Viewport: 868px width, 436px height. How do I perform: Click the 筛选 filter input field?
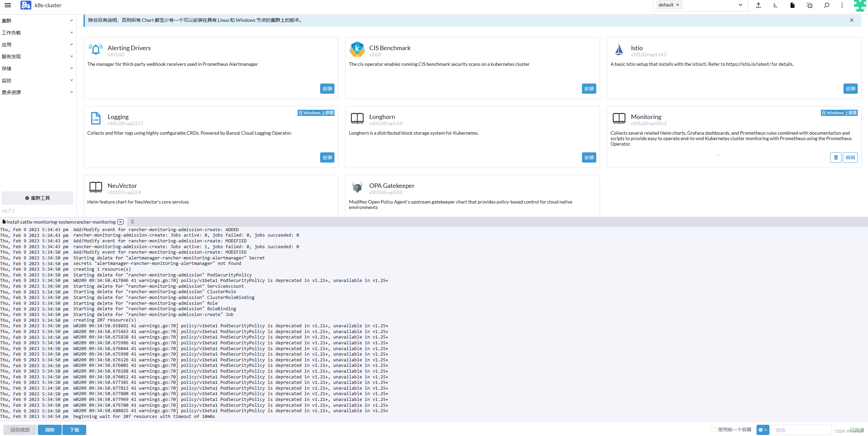point(801,430)
